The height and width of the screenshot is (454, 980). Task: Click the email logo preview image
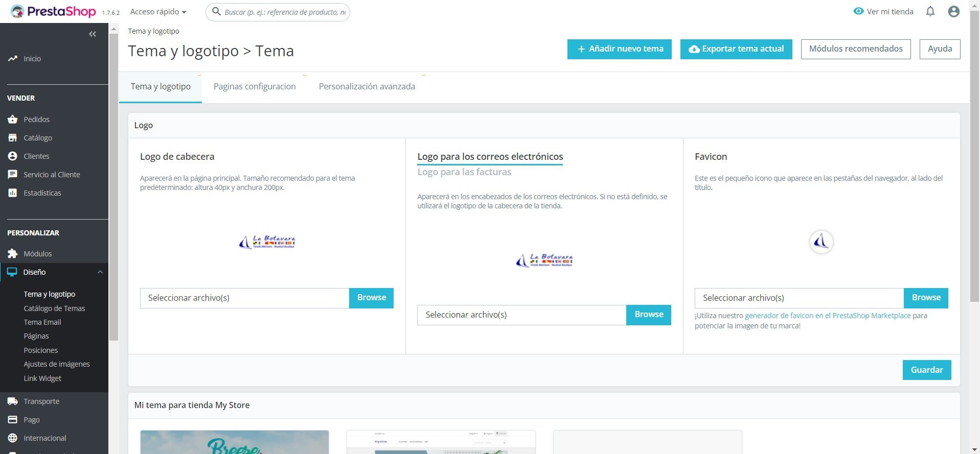coord(544,260)
